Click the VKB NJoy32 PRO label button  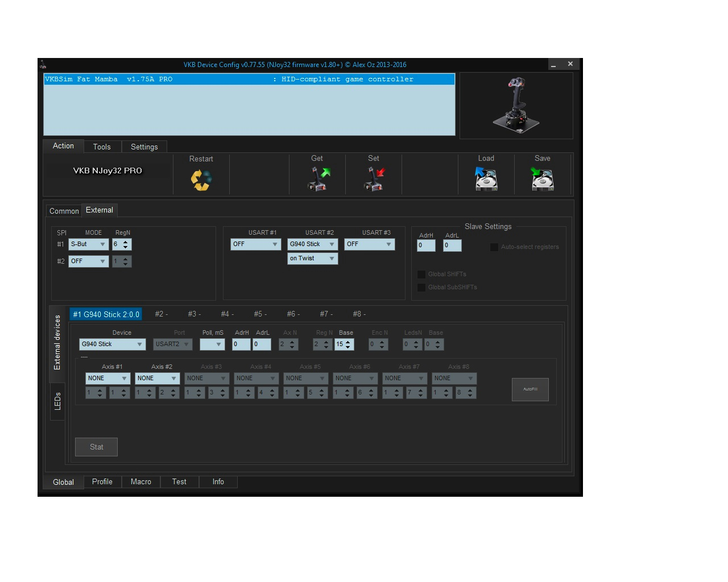click(107, 171)
